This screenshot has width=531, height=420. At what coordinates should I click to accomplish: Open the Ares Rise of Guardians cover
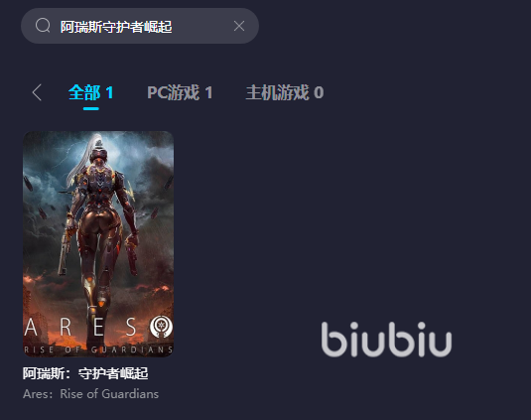(98, 244)
